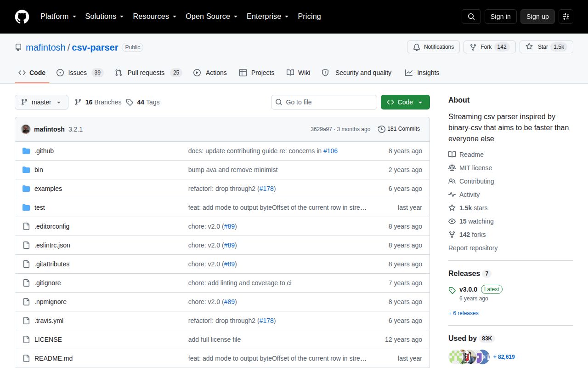The width and height of the screenshot is (588, 368).
Task: Open the green Code dropdown
Action: pos(405,102)
